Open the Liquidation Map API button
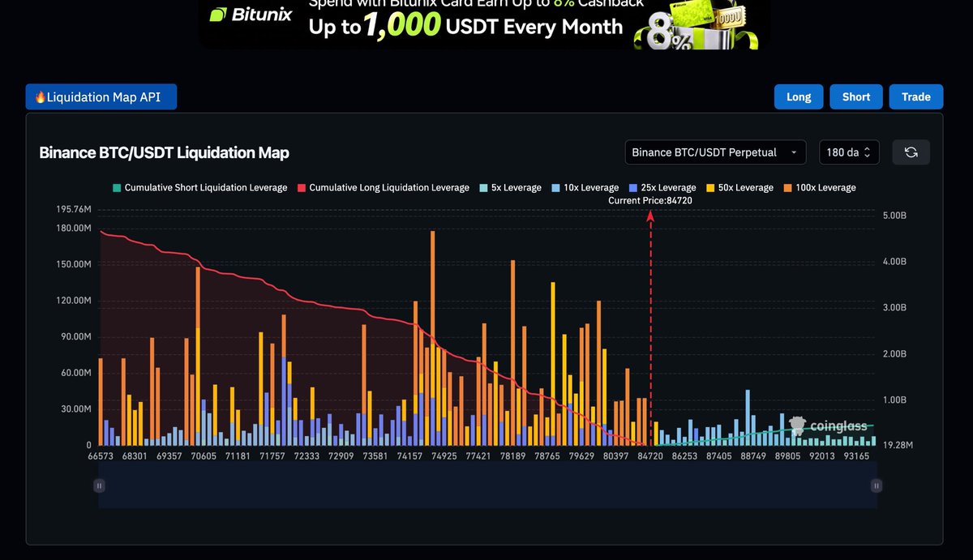 [x=101, y=97]
